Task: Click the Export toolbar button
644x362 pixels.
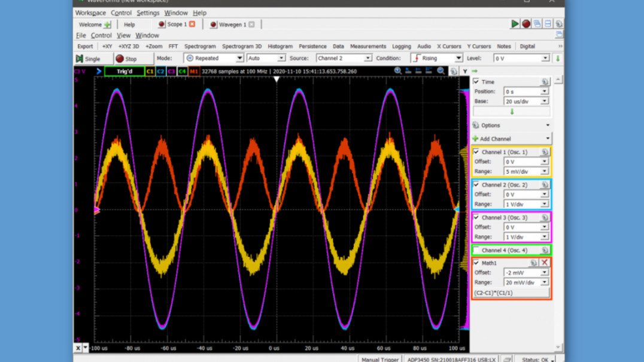Action: pyautogui.click(x=85, y=47)
